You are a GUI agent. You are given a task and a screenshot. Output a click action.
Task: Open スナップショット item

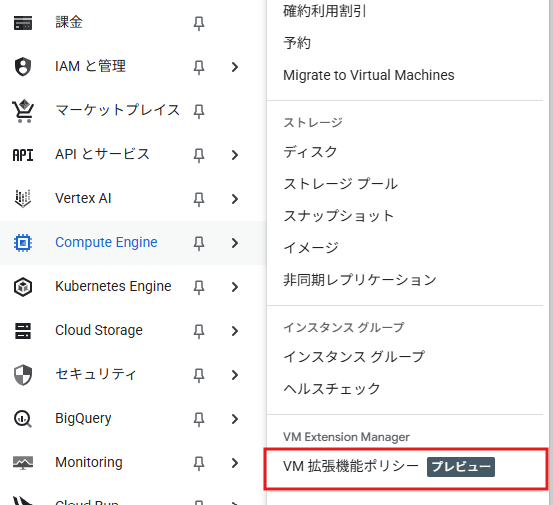click(x=338, y=216)
